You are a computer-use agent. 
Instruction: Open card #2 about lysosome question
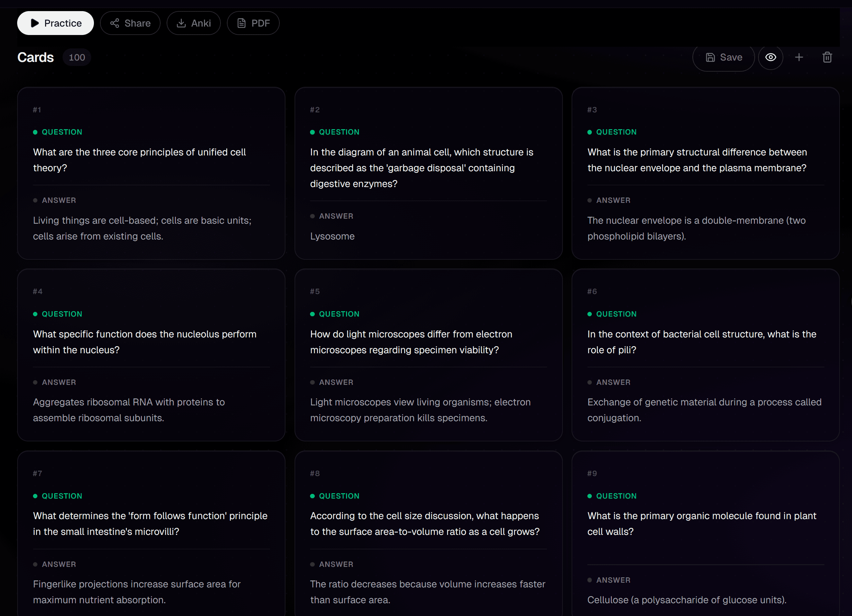coord(421,168)
